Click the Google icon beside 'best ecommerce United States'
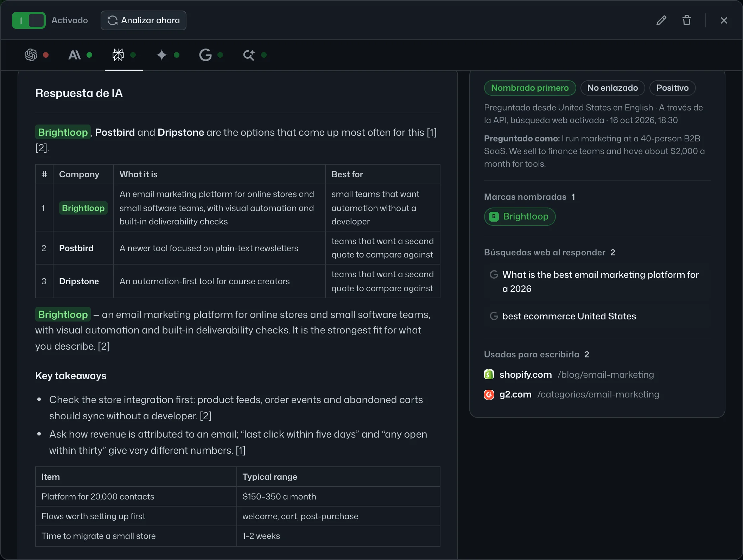The height and width of the screenshot is (560, 743). pyautogui.click(x=494, y=316)
